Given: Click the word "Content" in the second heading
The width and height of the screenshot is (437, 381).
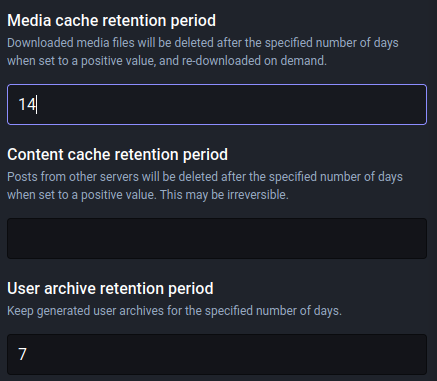Looking at the screenshot, I should (35, 155).
